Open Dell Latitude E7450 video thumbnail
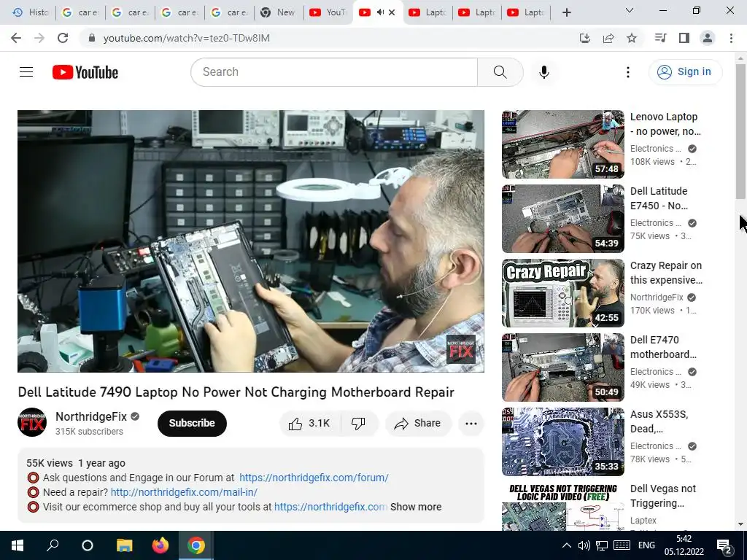Image resolution: width=747 pixels, height=560 pixels. 562,219
